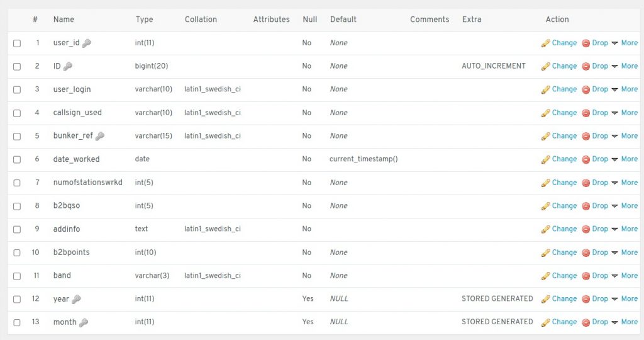The image size is (644, 340).
Task: Click the Name column header
Action: (64, 20)
